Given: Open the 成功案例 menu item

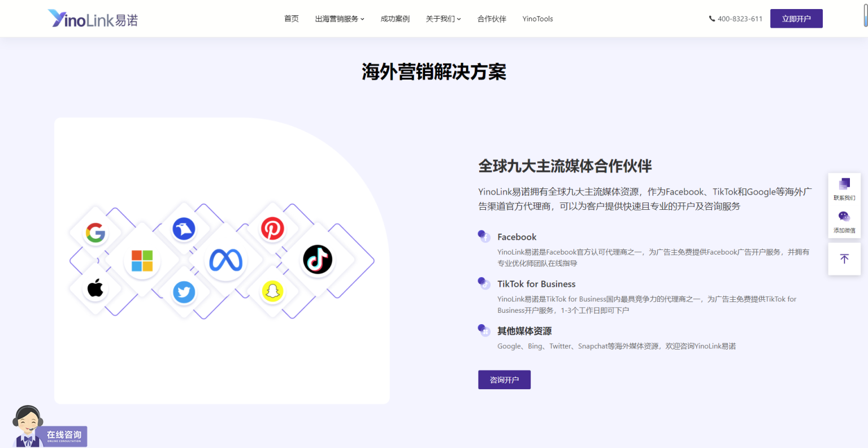Looking at the screenshot, I should pos(395,19).
